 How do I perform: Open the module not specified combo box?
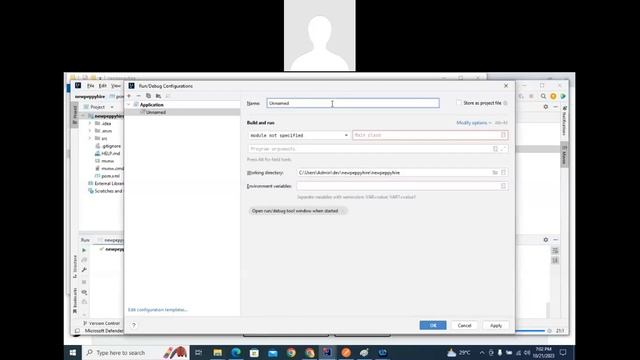[x=299, y=135]
